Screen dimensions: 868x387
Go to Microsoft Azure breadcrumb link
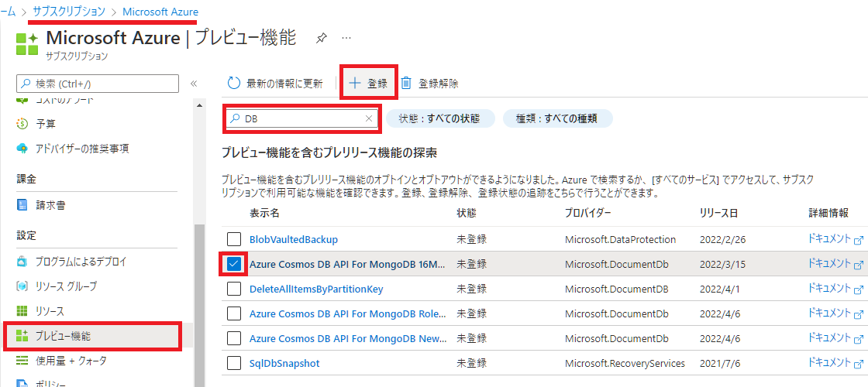pyautogui.click(x=160, y=11)
